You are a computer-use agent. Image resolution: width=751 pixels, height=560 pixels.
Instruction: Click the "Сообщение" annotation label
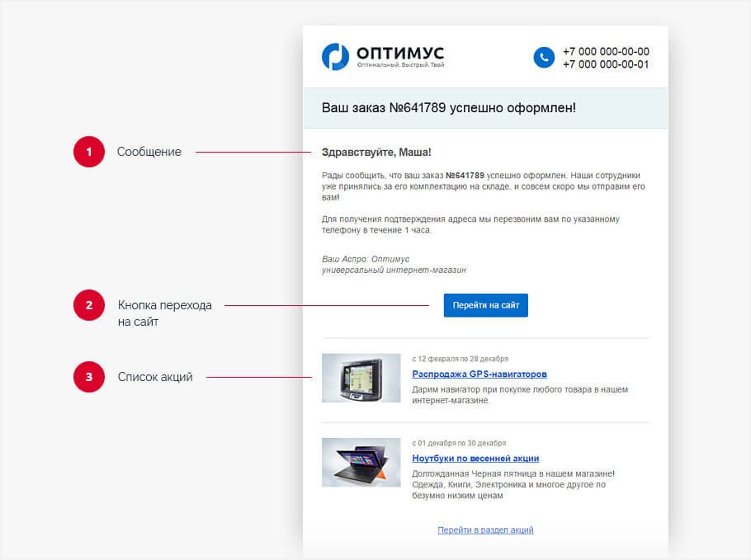coord(149,152)
